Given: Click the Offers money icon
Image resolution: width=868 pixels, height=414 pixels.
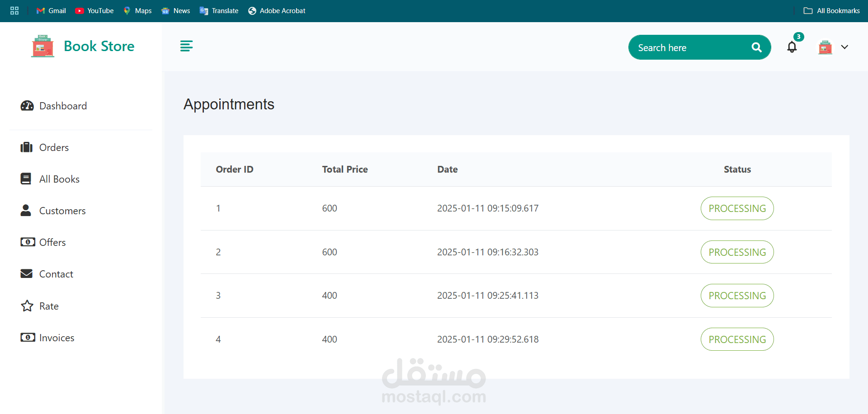Looking at the screenshot, I should pyautogui.click(x=28, y=242).
